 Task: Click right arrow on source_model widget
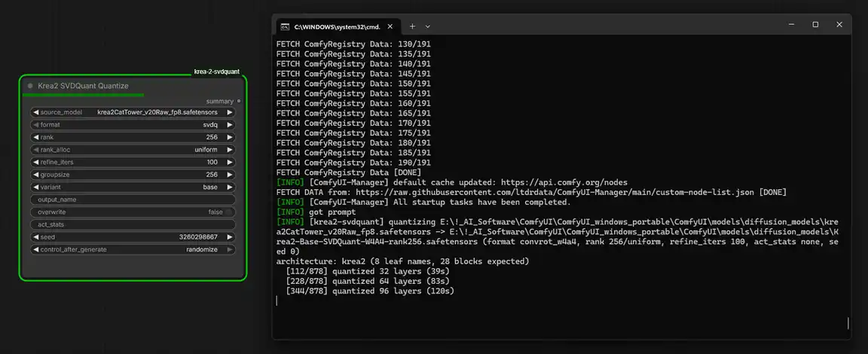point(229,112)
